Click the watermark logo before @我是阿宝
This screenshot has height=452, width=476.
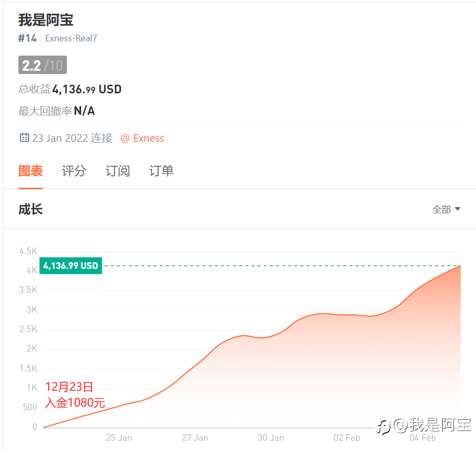tap(383, 426)
